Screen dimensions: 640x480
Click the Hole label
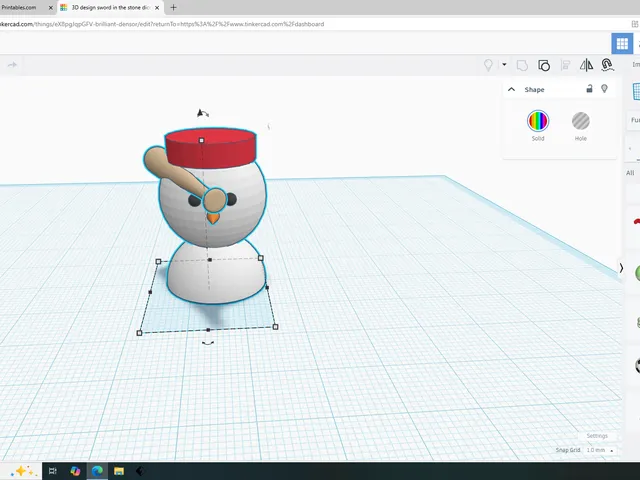580,138
